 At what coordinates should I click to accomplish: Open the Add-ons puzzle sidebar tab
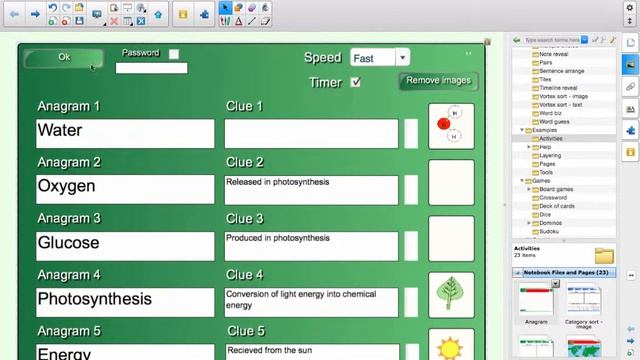coord(630,131)
